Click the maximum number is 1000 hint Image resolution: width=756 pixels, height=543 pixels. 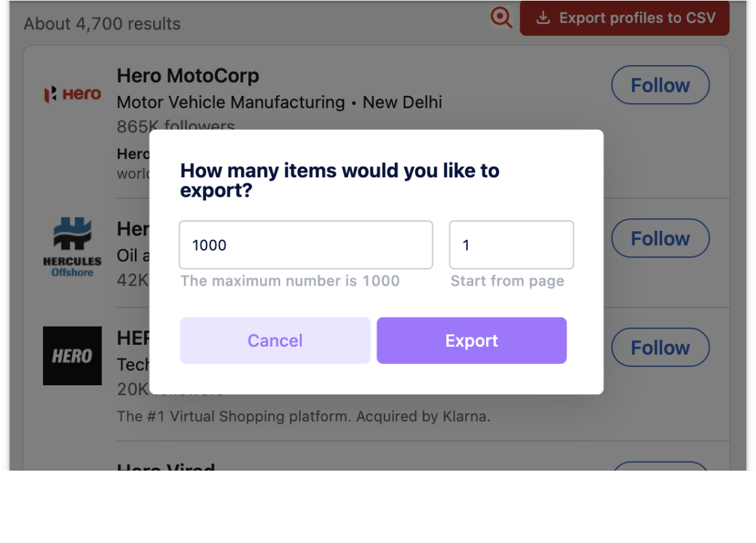click(x=290, y=281)
